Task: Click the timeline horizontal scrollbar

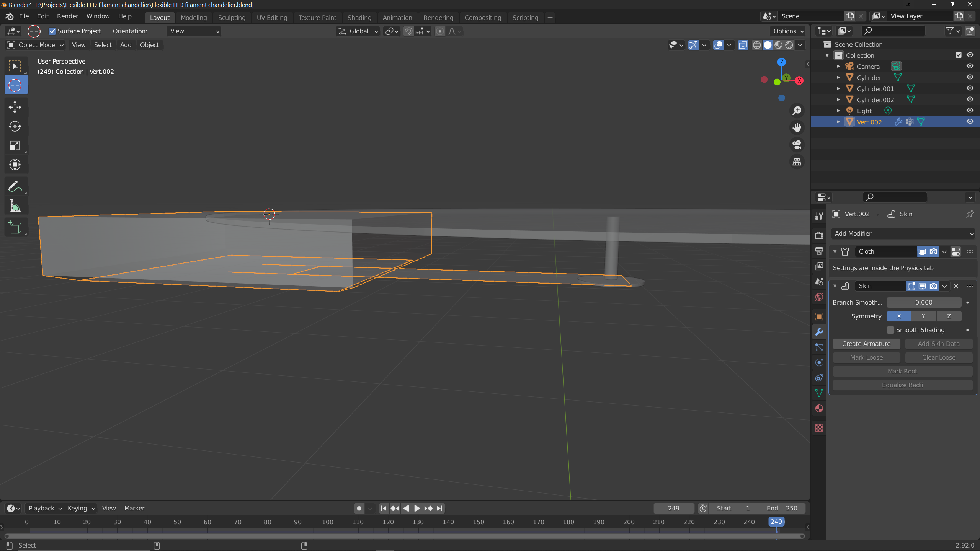Action: 404,536
